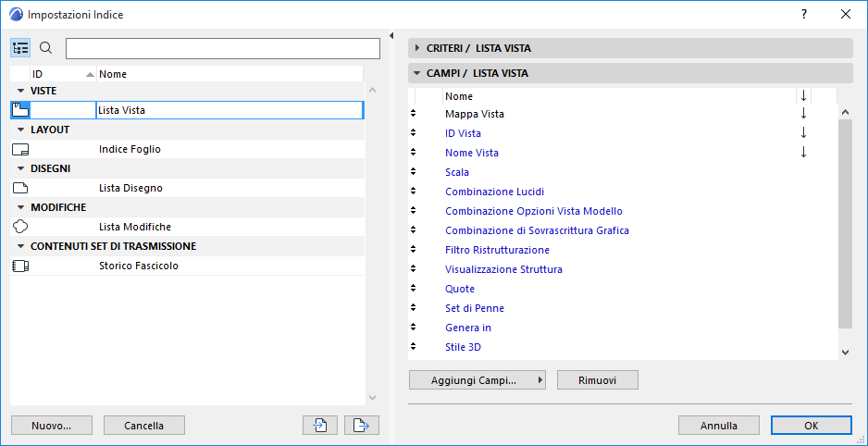
Task: Click the help question mark button
Action: (x=804, y=15)
